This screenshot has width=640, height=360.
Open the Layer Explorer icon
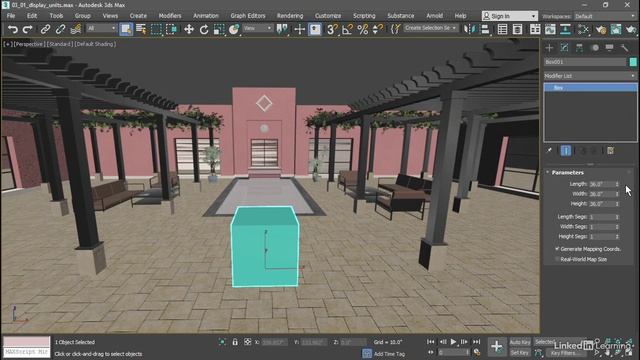(x=517, y=29)
